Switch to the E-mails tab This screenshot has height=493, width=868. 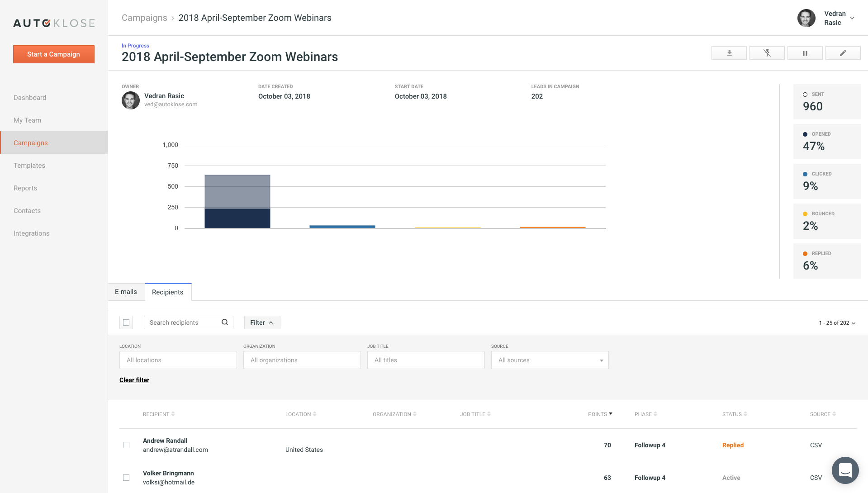coord(126,292)
